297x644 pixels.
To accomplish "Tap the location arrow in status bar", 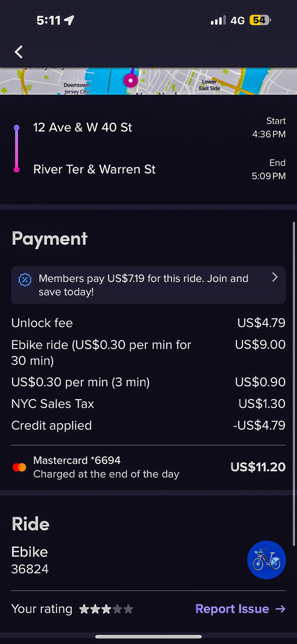I will [69, 20].
